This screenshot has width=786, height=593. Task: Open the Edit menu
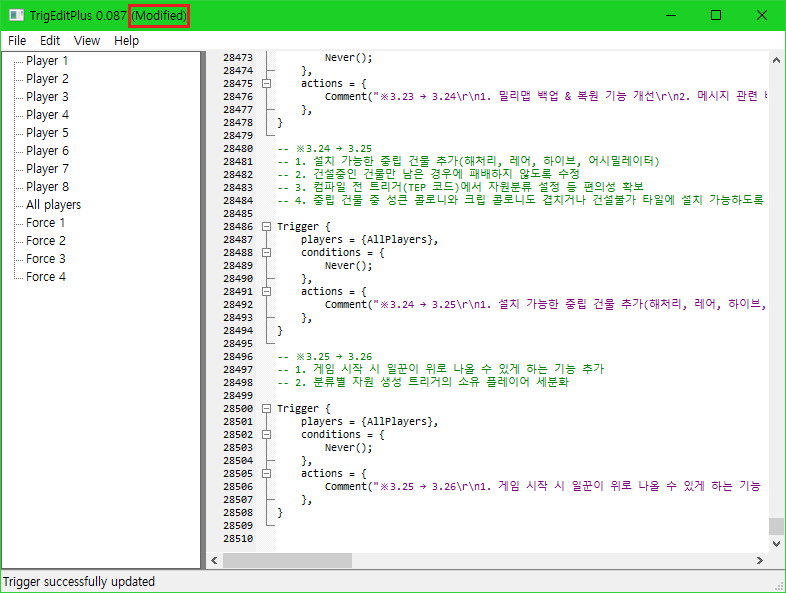pos(50,41)
